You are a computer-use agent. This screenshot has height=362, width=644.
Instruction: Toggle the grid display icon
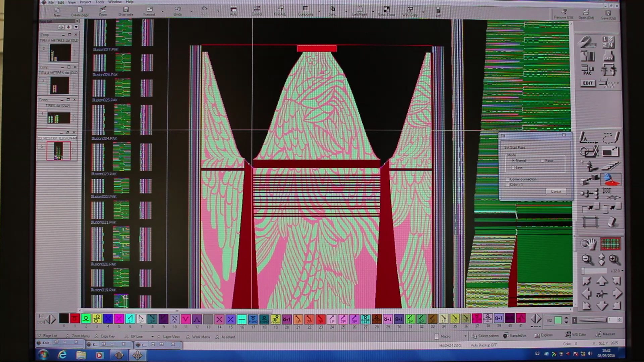610,244
